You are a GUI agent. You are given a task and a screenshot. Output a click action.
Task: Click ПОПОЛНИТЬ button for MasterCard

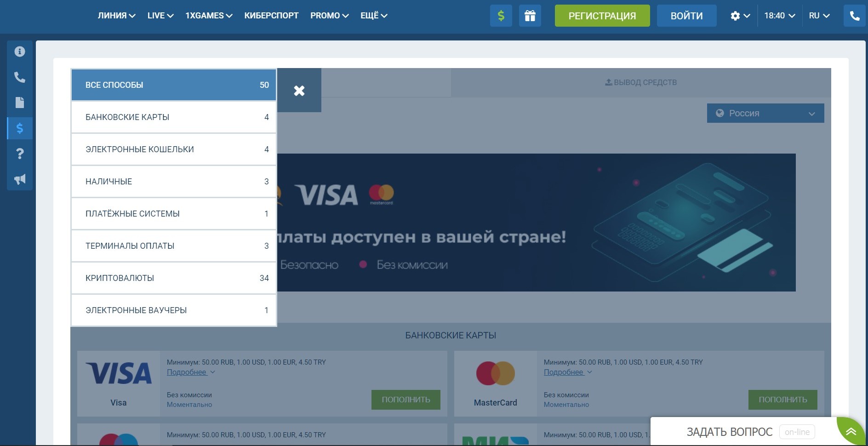pyautogui.click(x=783, y=400)
